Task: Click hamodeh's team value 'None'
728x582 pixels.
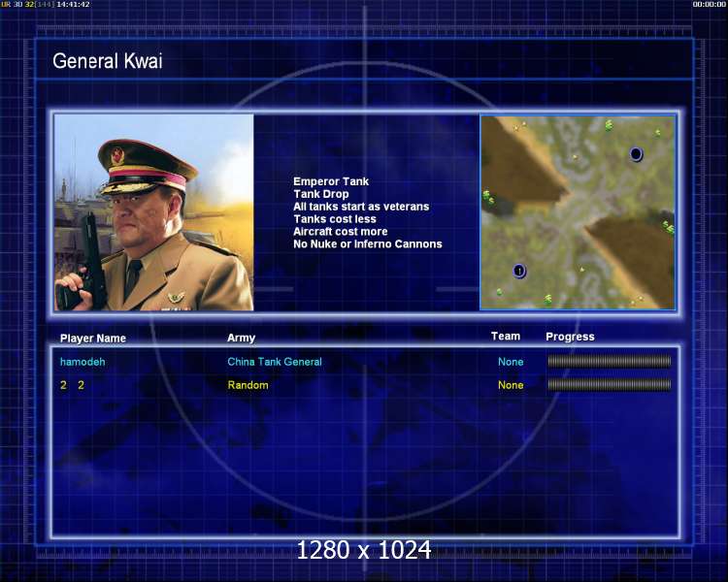Action: [x=511, y=362]
